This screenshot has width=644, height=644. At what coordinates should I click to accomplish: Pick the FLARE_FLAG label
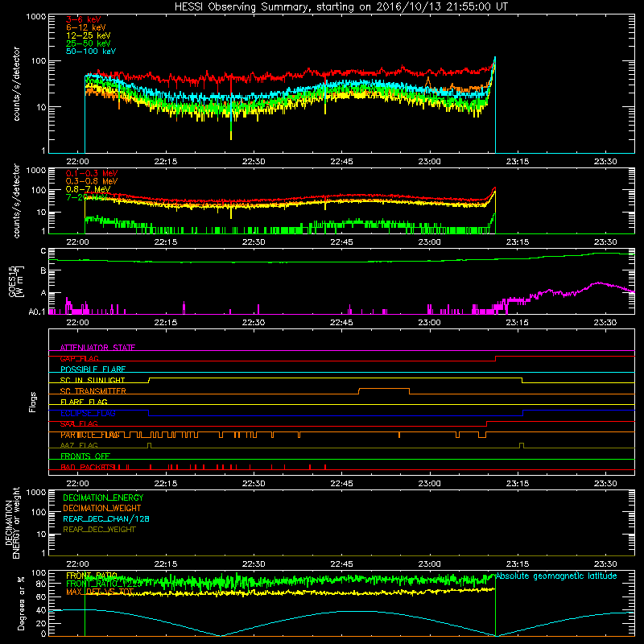(84, 402)
